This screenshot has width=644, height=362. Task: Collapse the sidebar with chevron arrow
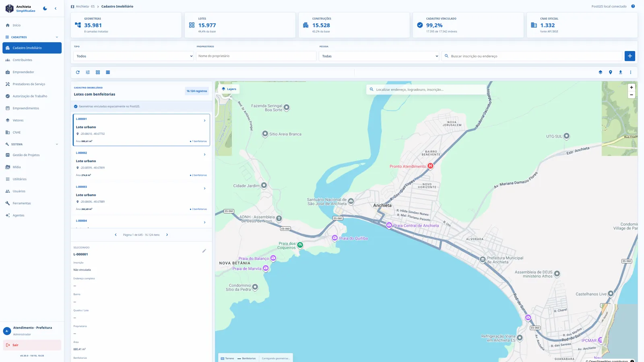point(56,8)
